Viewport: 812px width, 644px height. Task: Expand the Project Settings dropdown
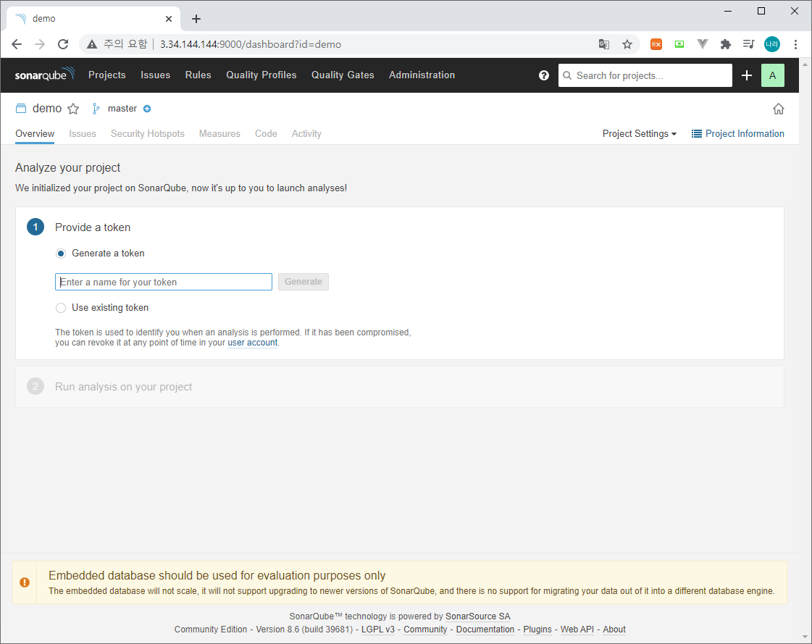(640, 134)
